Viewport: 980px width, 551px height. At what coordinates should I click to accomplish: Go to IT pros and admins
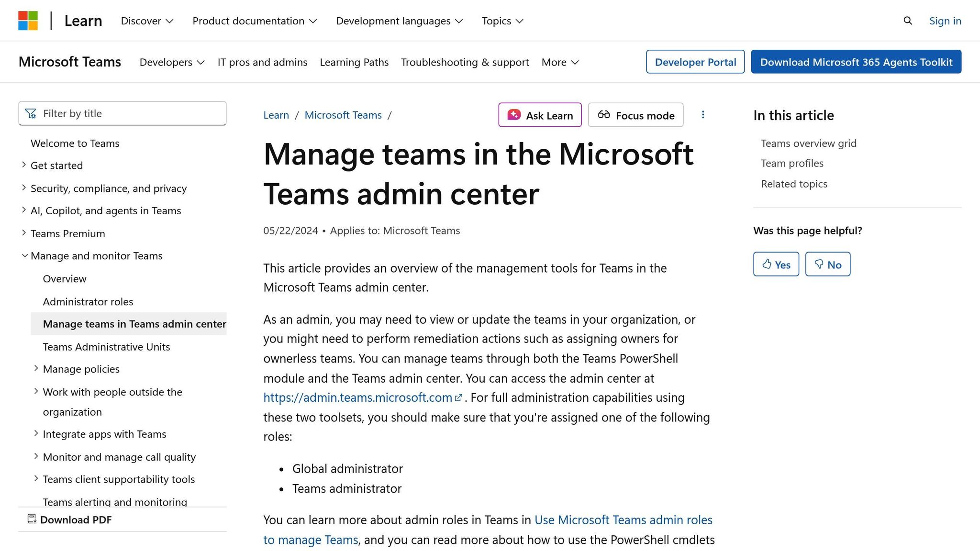pos(262,62)
